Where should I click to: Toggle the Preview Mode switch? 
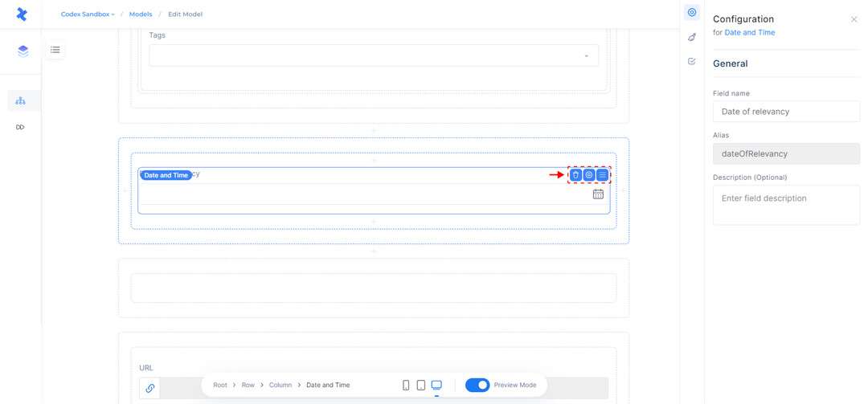(477, 386)
